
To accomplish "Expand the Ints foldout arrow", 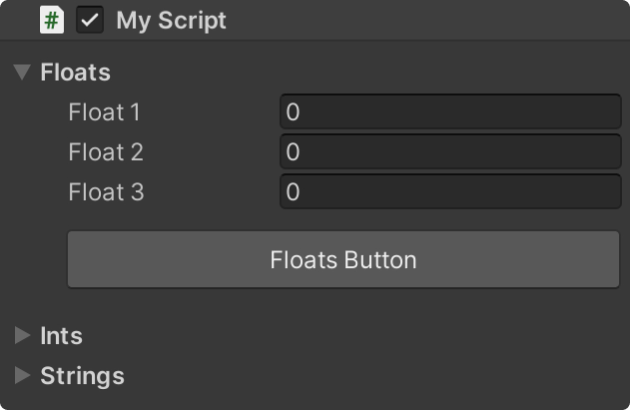I will point(23,336).
